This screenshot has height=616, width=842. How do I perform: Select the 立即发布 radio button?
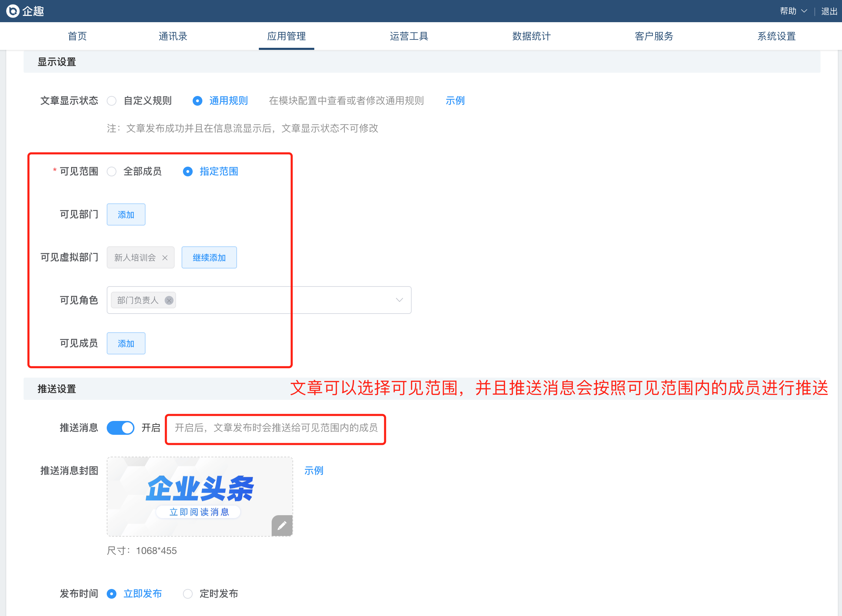[x=112, y=593]
